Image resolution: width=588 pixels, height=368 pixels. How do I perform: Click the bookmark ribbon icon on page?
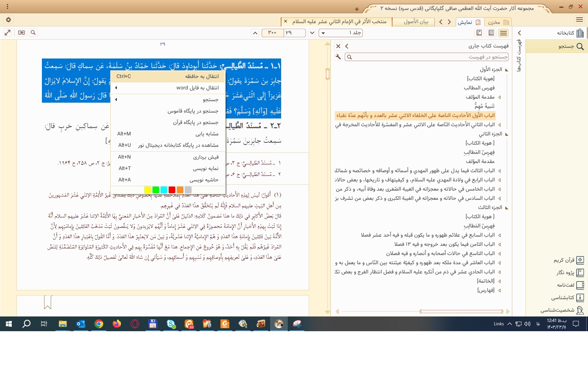tap(47, 302)
